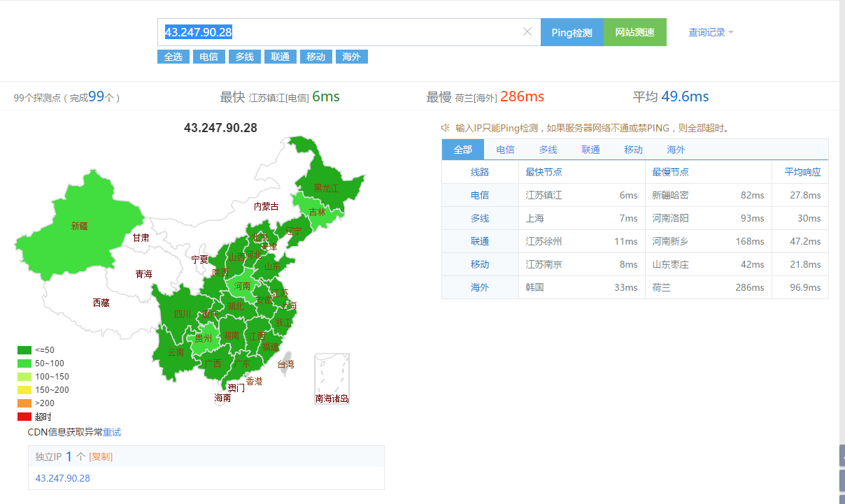Image resolution: width=845 pixels, height=504 pixels.
Task: Switch to the 移动 tab in results table
Action: (633, 150)
